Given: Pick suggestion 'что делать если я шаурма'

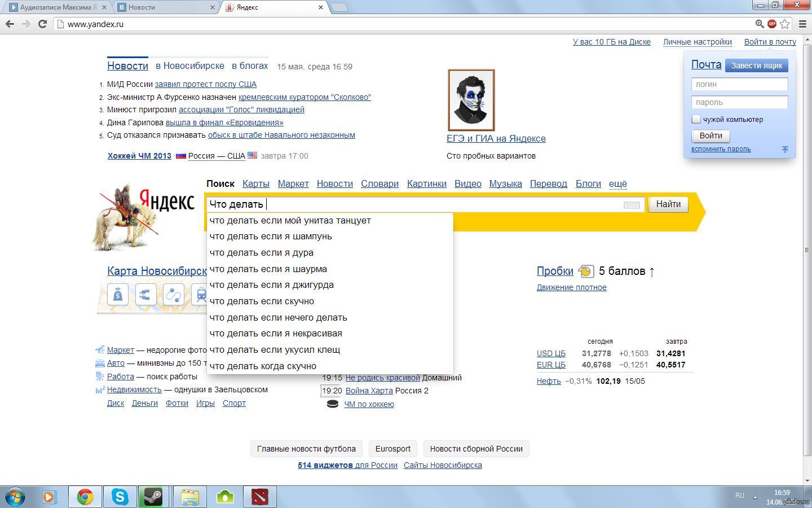Looking at the screenshot, I should click(330, 269).
